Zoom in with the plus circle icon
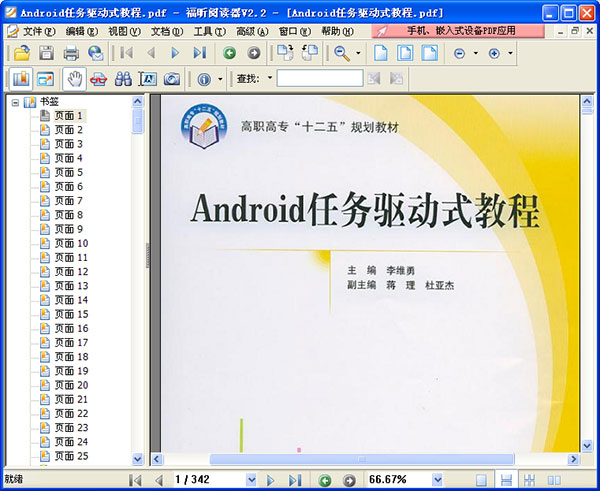The width and height of the screenshot is (600, 491). click(494, 53)
